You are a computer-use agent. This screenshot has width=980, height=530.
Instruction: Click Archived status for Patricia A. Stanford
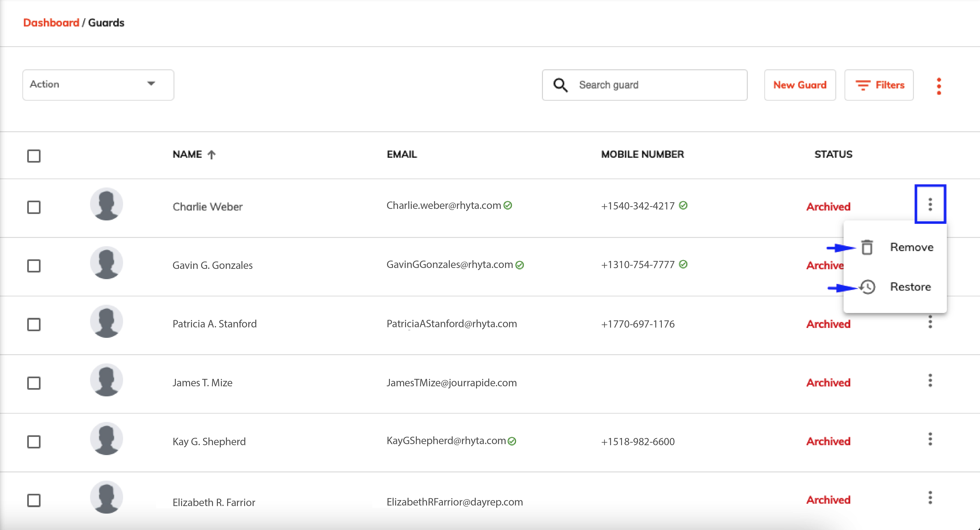[828, 324]
